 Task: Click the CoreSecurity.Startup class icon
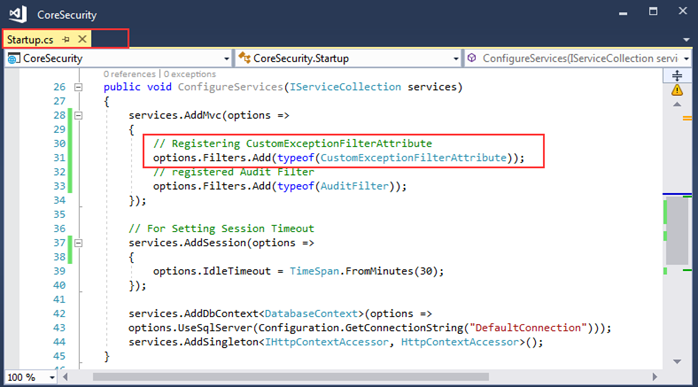click(x=244, y=58)
